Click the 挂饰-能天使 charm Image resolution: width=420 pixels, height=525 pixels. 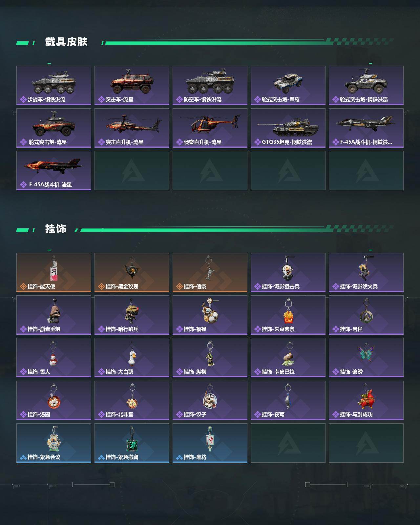[54, 272]
